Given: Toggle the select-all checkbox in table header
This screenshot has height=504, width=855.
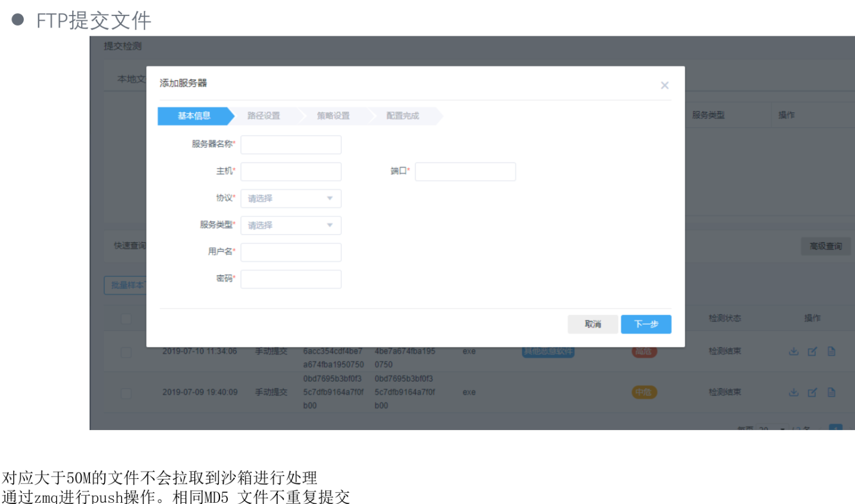Looking at the screenshot, I should point(126,319).
